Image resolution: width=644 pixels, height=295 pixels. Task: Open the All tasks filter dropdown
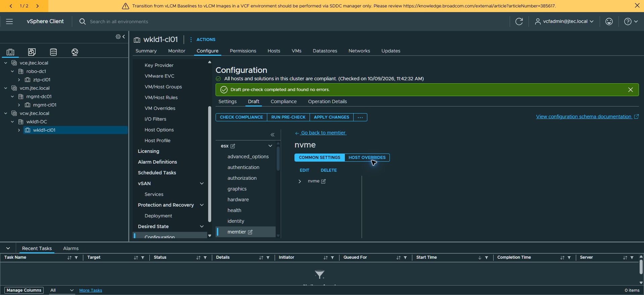61,290
